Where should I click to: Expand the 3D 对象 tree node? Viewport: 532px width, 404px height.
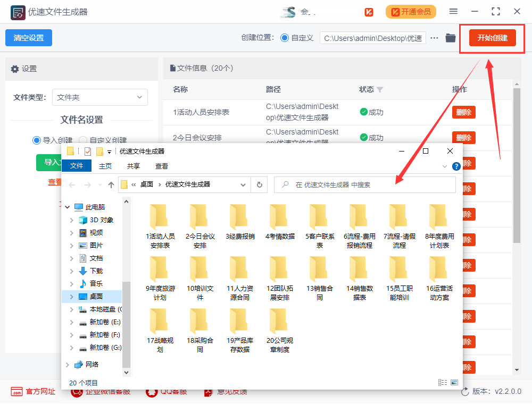coord(71,220)
